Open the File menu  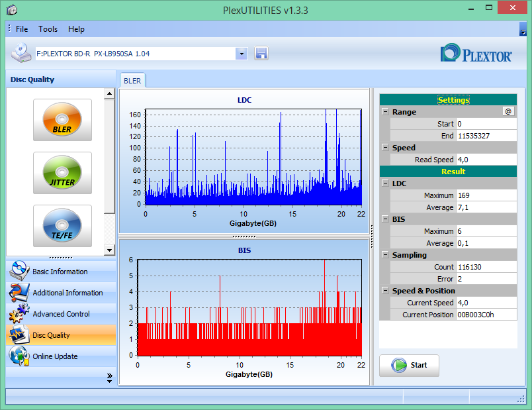22,29
